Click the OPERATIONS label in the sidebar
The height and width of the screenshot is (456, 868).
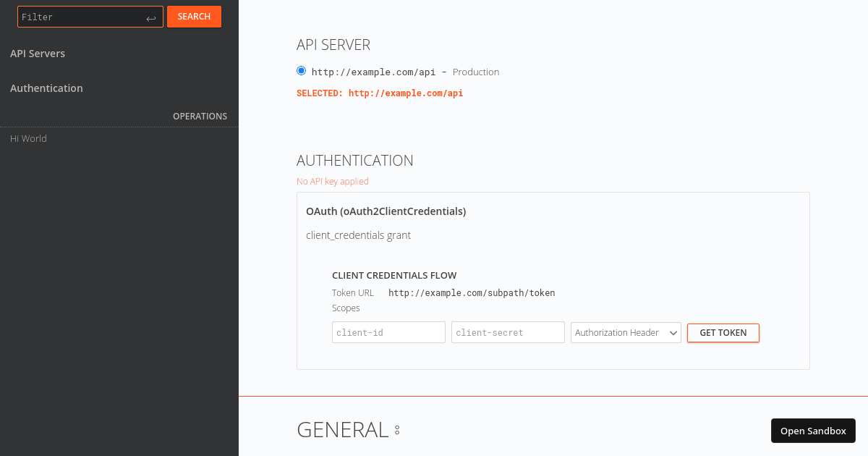[x=200, y=116]
